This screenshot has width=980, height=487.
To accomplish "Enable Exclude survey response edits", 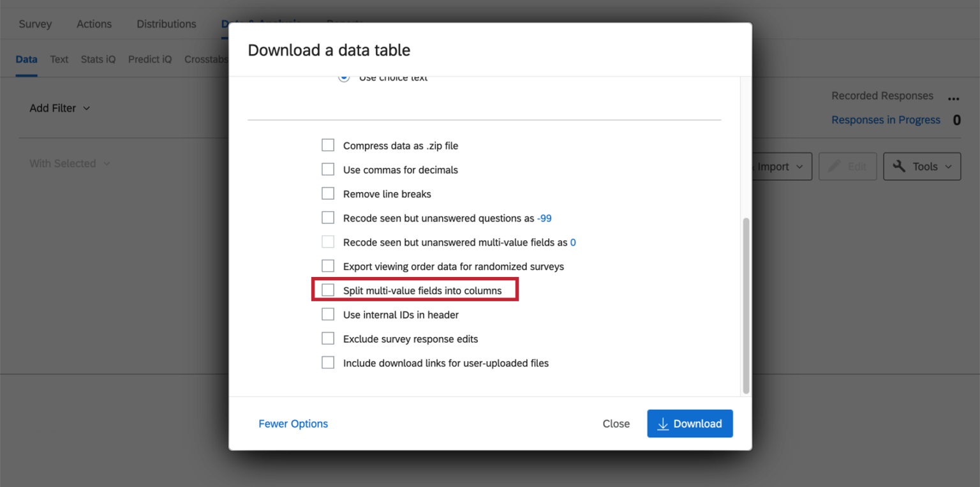I will (x=328, y=338).
